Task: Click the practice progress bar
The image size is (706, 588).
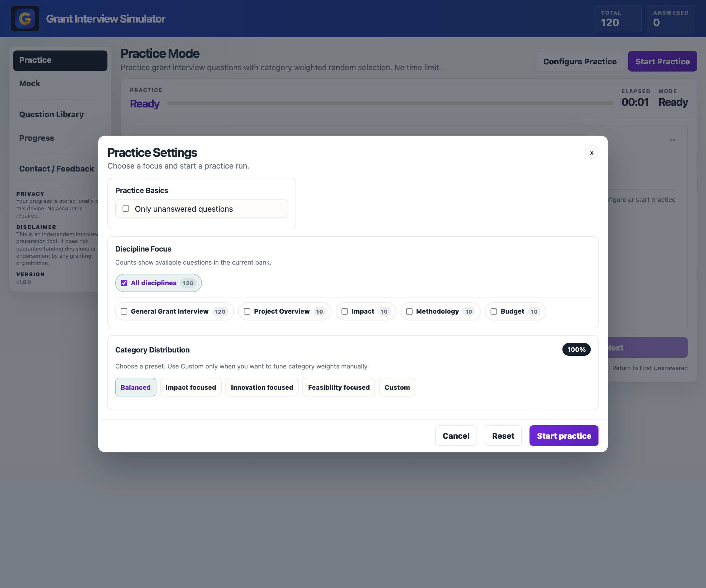Action: click(x=390, y=104)
